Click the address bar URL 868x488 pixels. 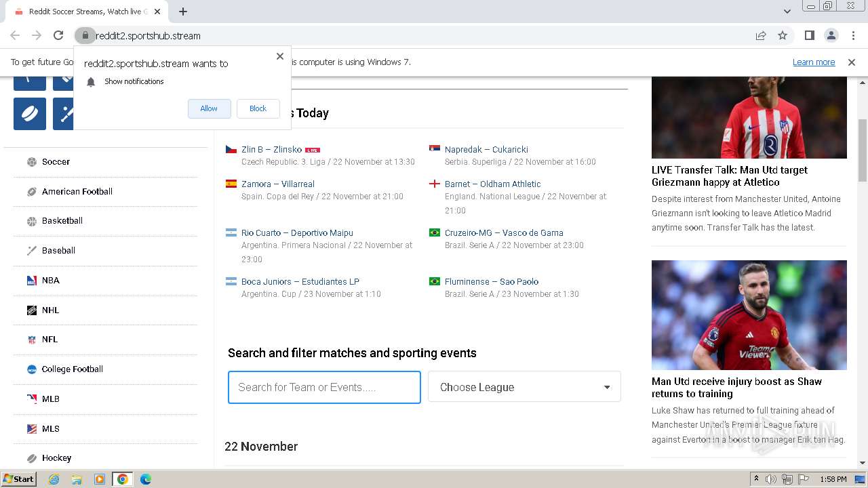click(x=148, y=36)
